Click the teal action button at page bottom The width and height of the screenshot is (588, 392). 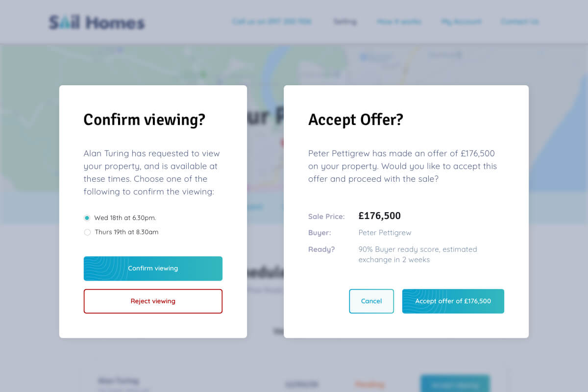pos(455,384)
